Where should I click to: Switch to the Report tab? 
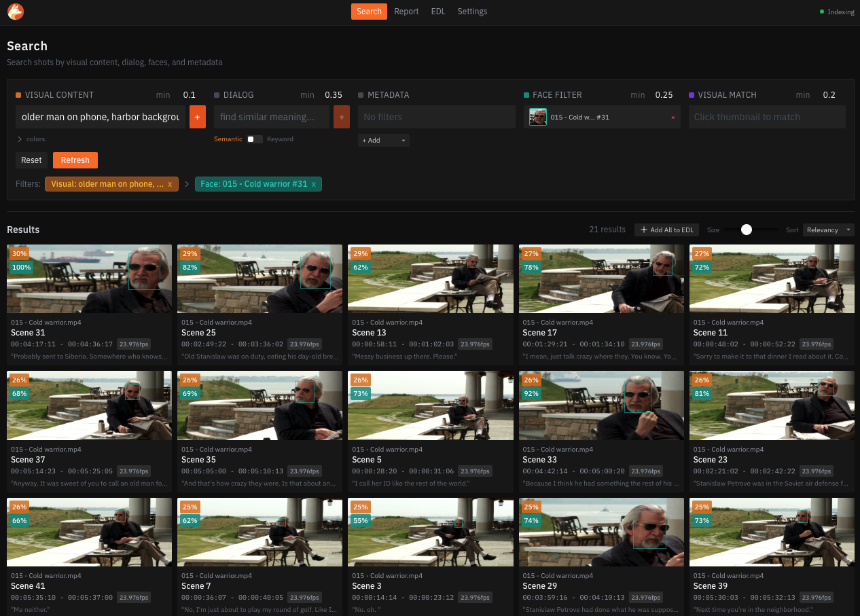(x=406, y=12)
